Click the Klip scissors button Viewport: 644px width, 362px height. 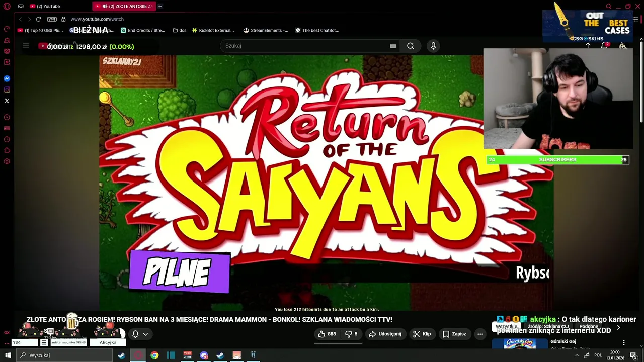coord(422,334)
